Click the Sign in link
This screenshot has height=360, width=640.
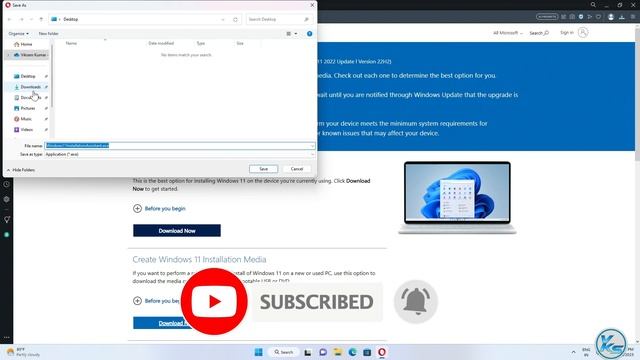pos(567,32)
